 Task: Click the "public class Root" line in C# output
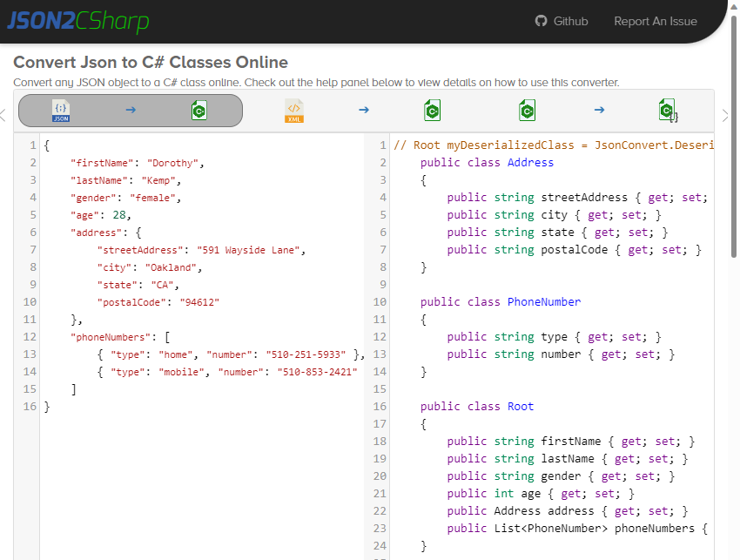[x=476, y=407]
